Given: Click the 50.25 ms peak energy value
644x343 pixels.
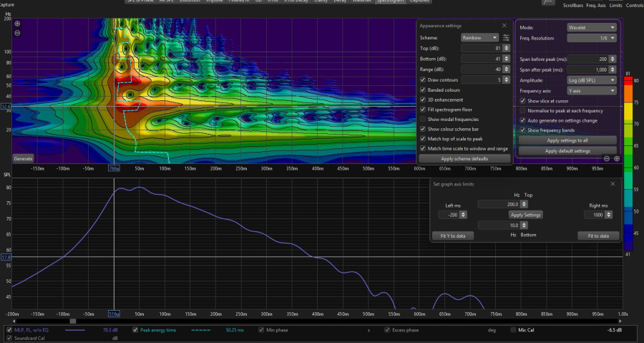Looking at the screenshot, I should (235, 330).
